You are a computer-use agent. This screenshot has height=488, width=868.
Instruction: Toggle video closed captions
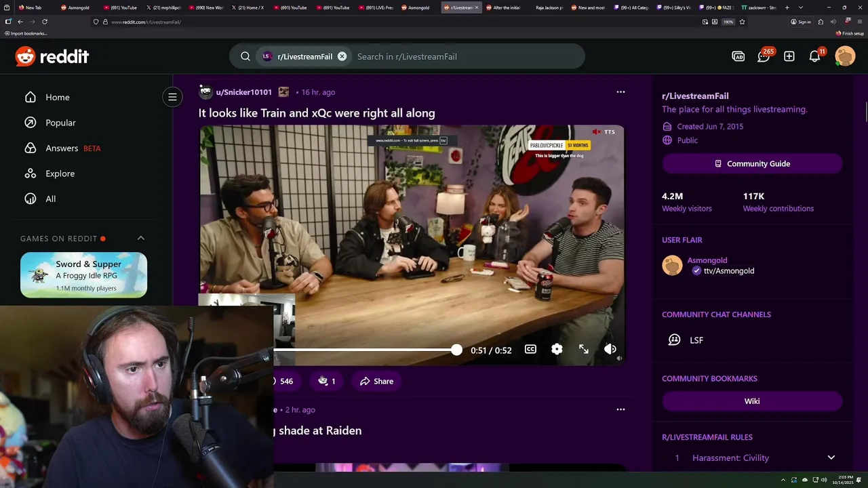pyautogui.click(x=530, y=349)
